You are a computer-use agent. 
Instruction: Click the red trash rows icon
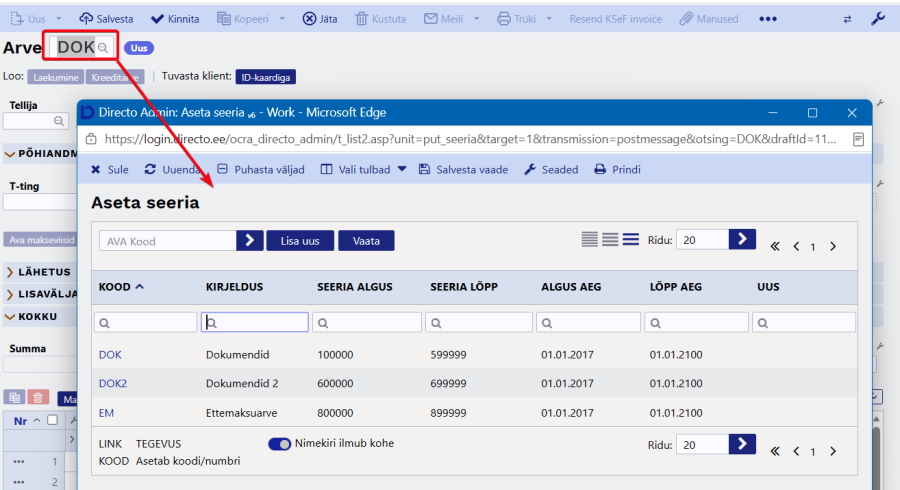(x=38, y=397)
